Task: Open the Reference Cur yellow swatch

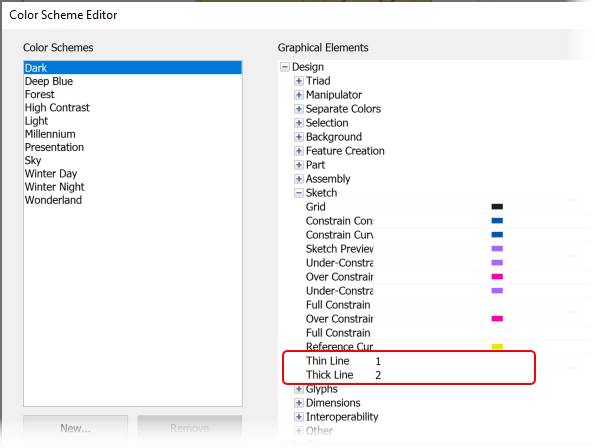Action: 497,346
